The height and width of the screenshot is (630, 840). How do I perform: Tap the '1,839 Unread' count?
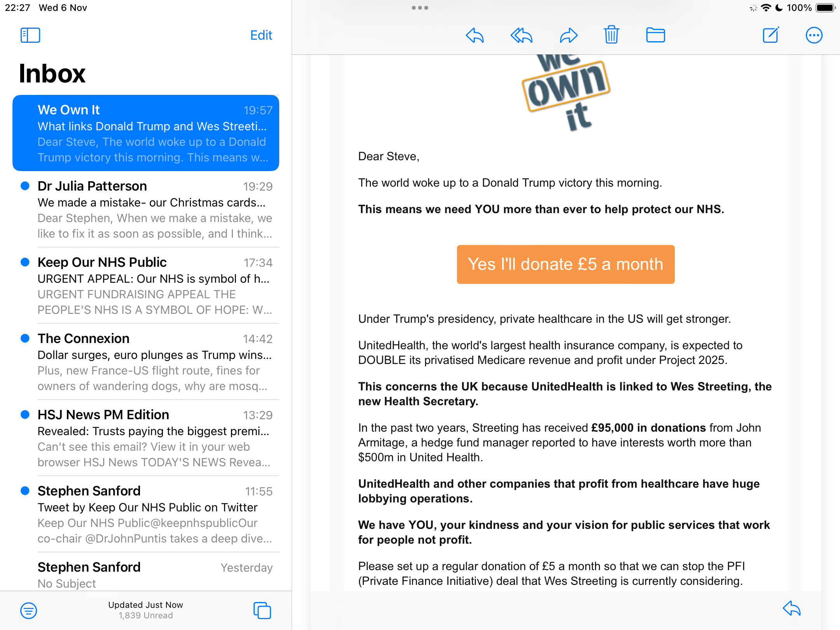[x=145, y=616]
